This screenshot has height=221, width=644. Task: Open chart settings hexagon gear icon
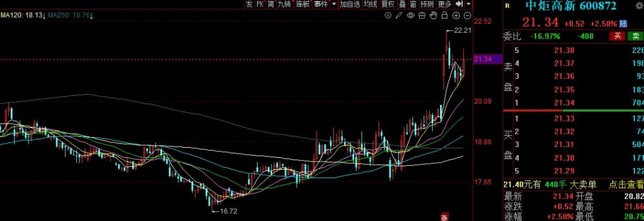pos(388,15)
